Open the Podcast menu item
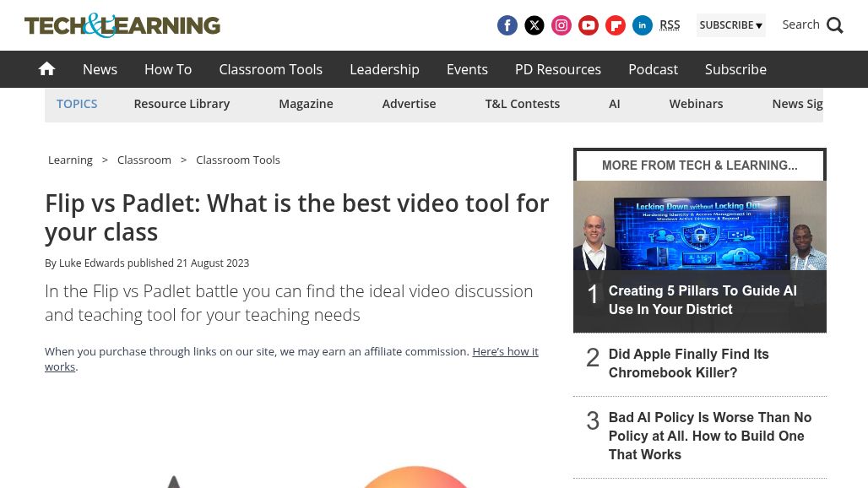Screen dimensions: 868x488 point(654,69)
